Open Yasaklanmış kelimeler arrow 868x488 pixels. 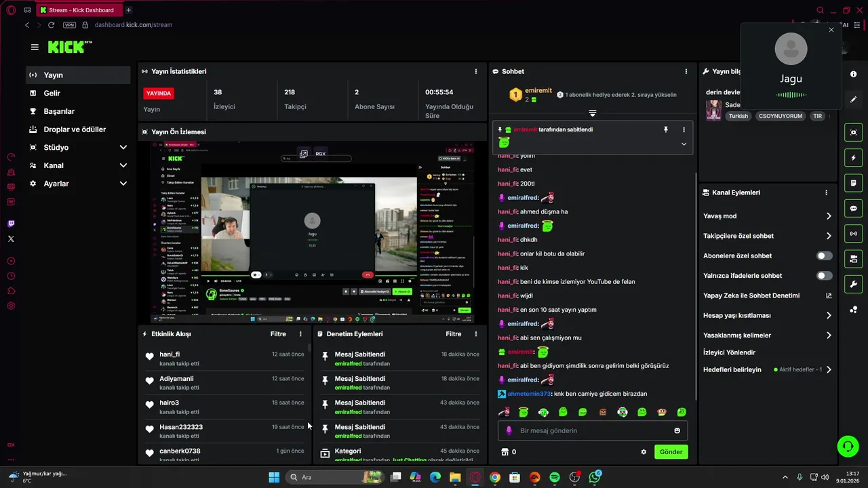829,335
